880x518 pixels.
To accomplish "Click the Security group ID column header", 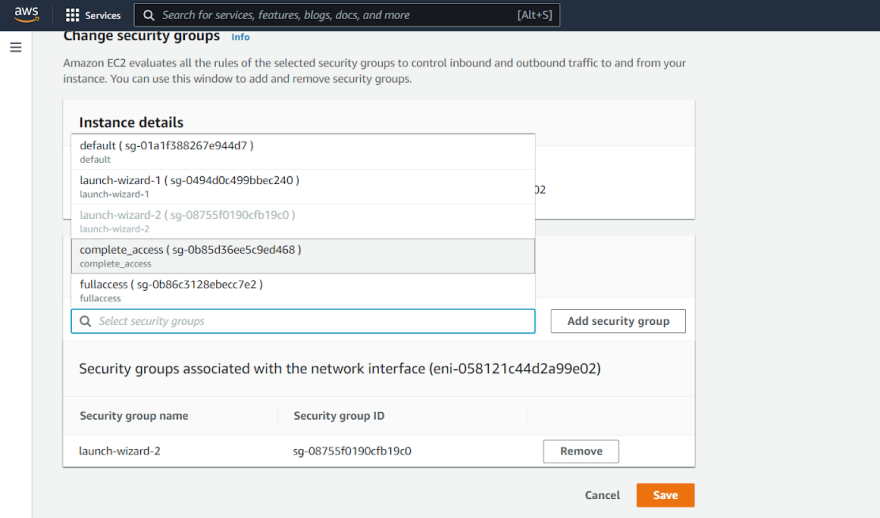I will 339,416.
